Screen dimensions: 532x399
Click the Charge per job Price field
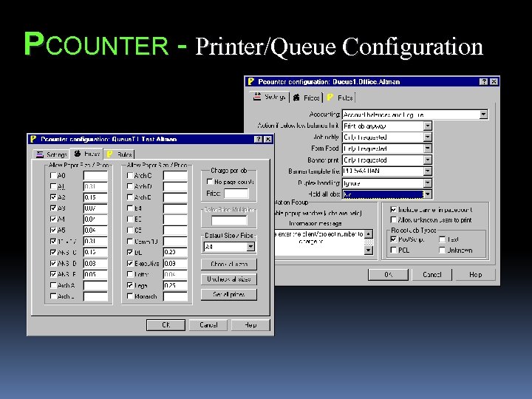(x=236, y=194)
